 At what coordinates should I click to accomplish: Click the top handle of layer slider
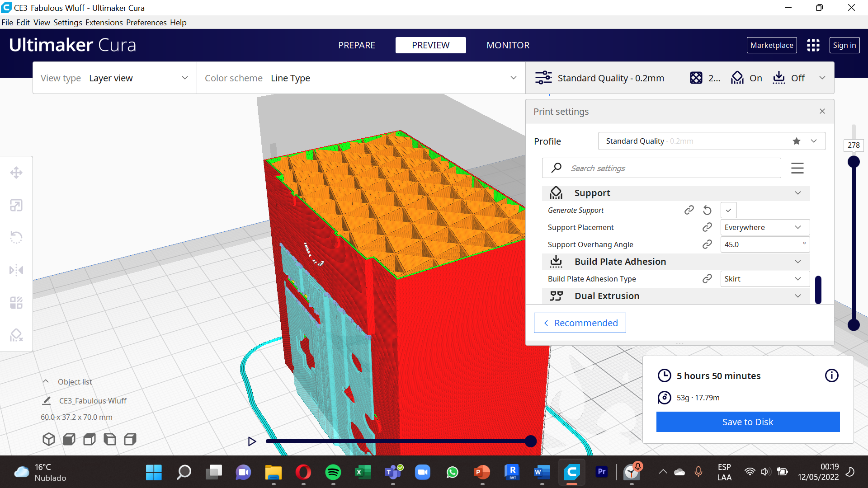coord(854,162)
